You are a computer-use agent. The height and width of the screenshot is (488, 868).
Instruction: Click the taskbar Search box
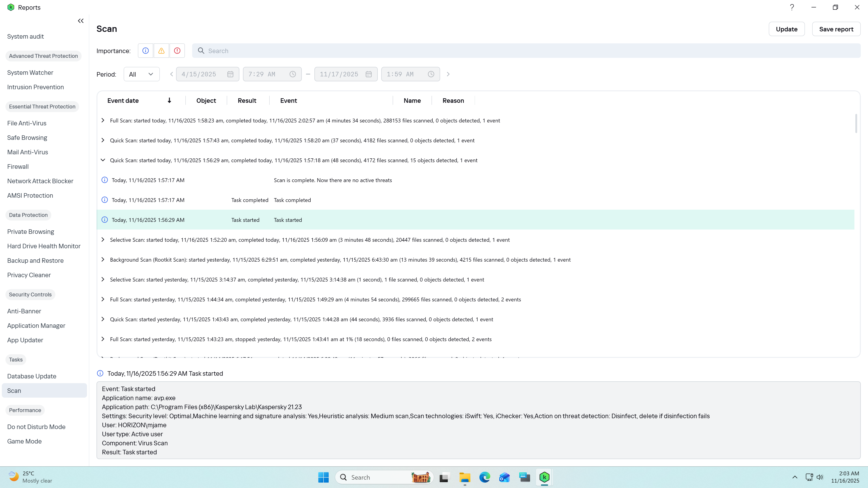point(384,477)
